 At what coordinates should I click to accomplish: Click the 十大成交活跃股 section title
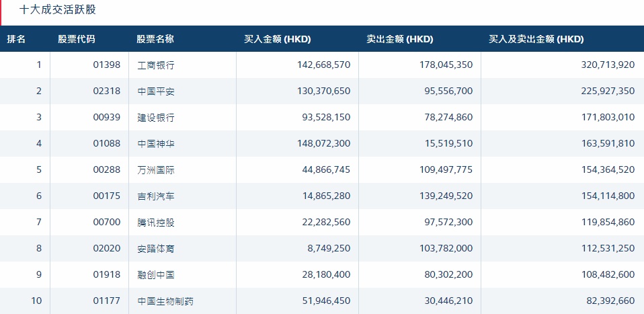coord(58,10)
